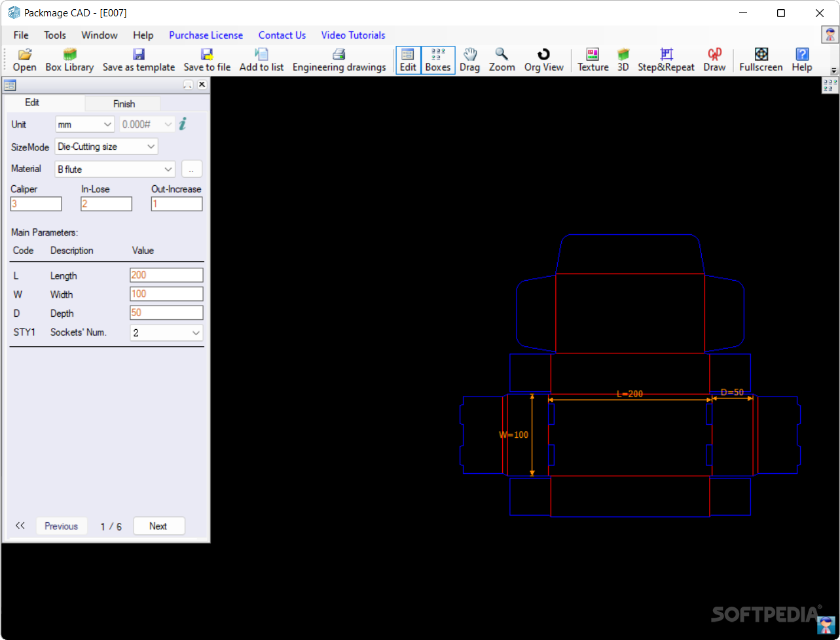Close the Edit side panel
Image resolution: width=840 pixels, height=640 pixels.
[202, 84]
